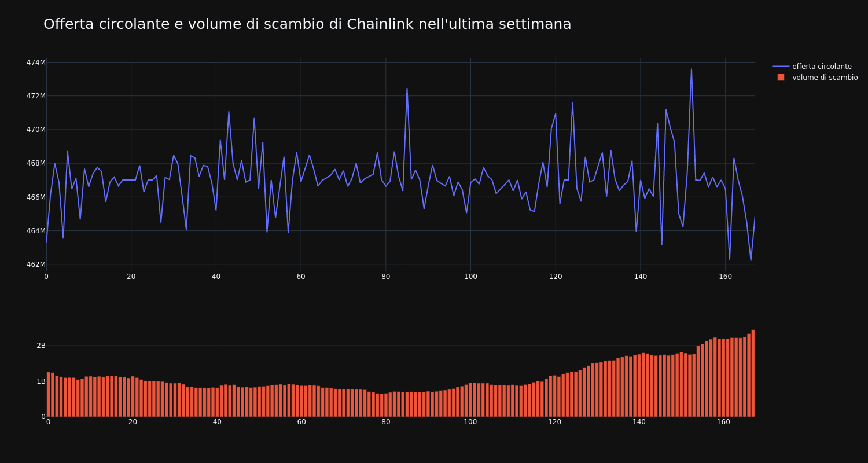
Task: Click the 2B label on volume chart
Action: tap(41, 346)
